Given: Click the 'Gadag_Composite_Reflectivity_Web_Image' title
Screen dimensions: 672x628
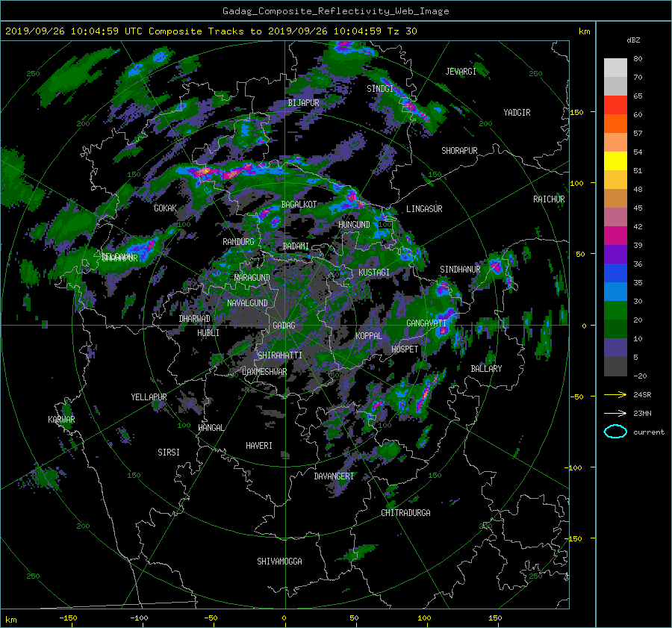Looking at the screenshot, I should point(335,11).
